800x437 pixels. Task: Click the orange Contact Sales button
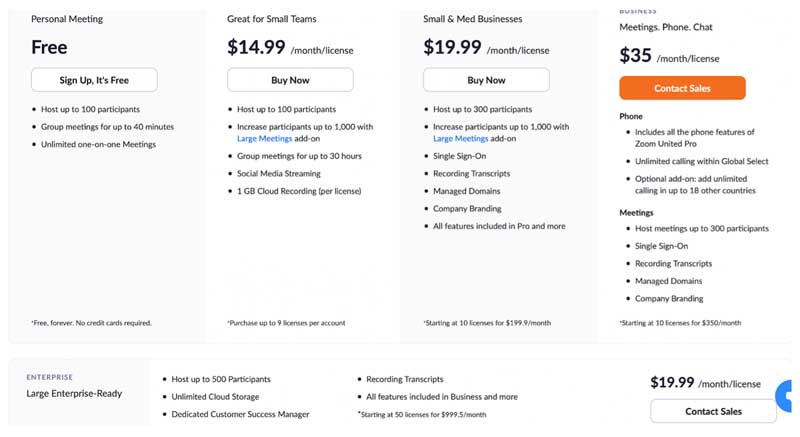tap(682, 88)
